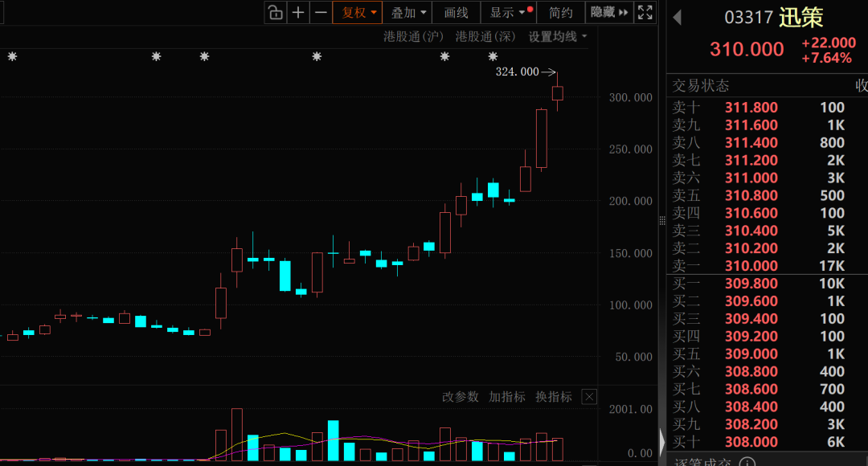This screenshot has width=868, height=466.
Task: Toggle 港股通(沪) indicator
Action: [413, 36]
